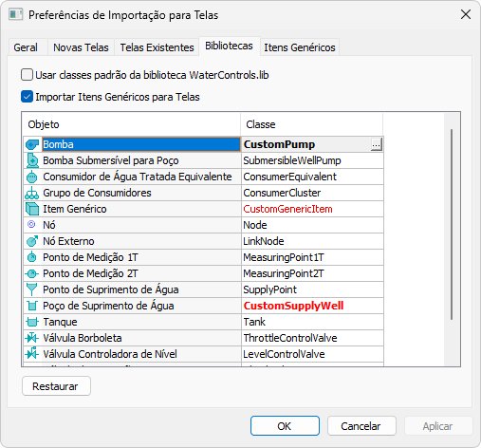The image size is (481, 448).
Task: Click the Ponto de Medição 1T icon
Action: pos(32,257)
